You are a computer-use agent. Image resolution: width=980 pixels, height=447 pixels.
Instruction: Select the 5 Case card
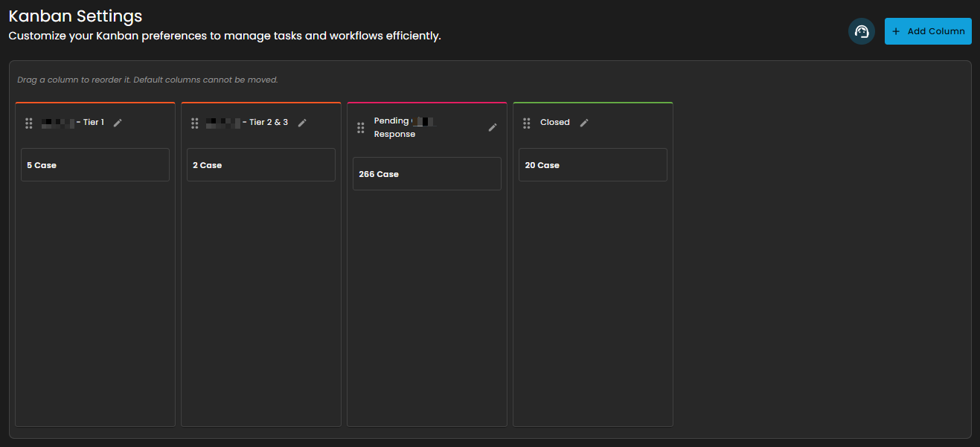(95, 165)
